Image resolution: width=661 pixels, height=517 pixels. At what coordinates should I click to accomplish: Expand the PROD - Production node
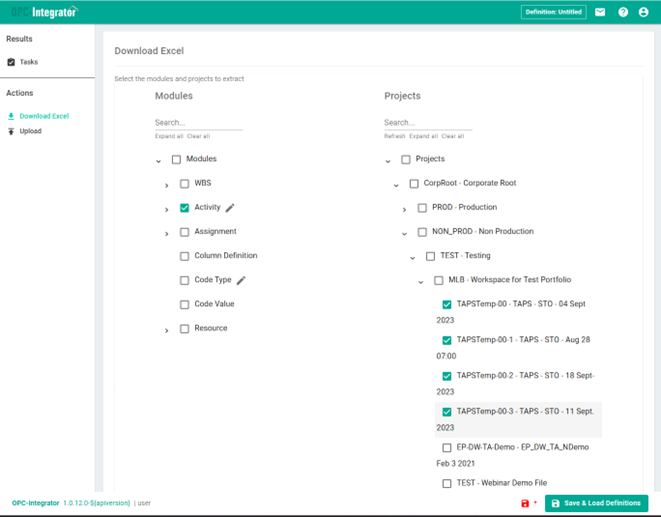click(x=404, y=210)
